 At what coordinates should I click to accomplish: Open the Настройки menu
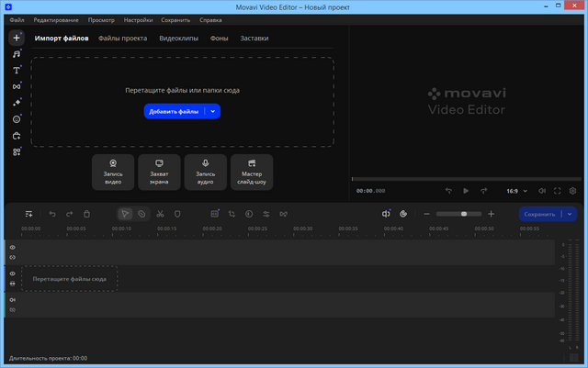139,19
